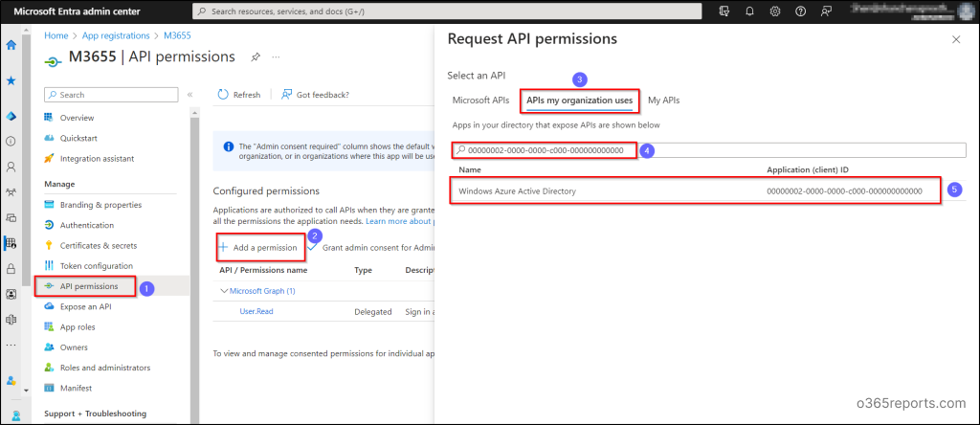Open the more options ellipsis next to title
The width and height of the screenshot is (980, 425).
276,56
